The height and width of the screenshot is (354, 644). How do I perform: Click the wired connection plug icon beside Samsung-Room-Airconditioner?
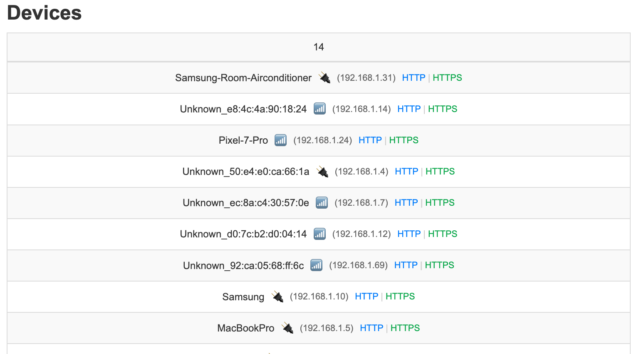tap(325, 77)
